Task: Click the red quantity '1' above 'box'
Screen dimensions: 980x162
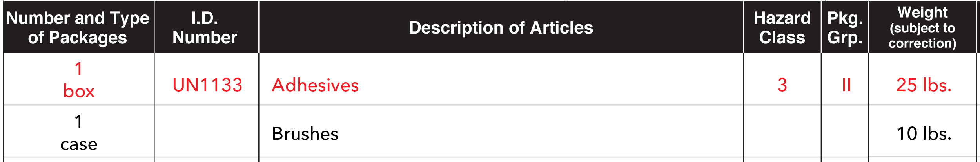Action: tap(78, 69)
